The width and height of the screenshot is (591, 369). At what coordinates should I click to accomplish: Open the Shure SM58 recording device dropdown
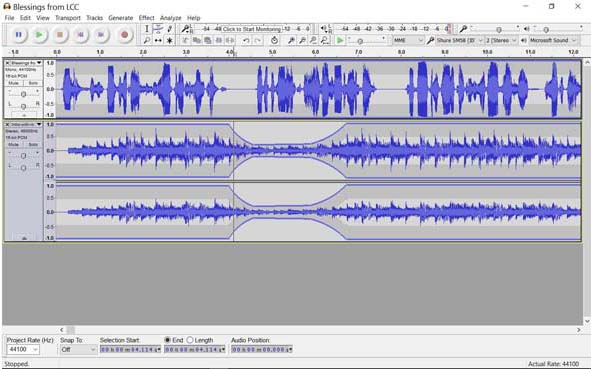coord(460,40)
